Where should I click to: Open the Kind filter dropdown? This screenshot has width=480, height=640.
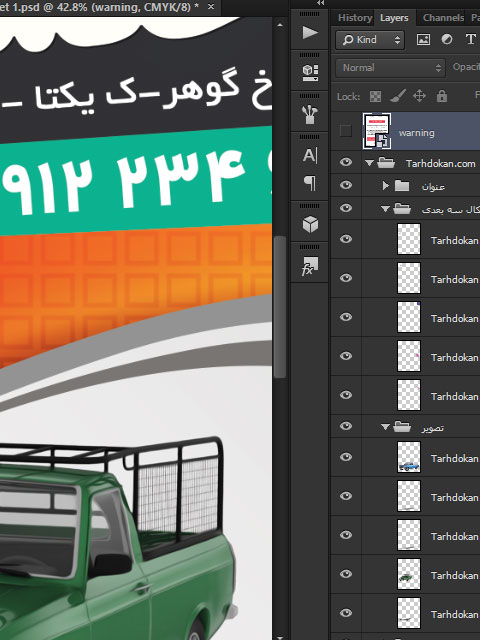click(x=370, y=40)
